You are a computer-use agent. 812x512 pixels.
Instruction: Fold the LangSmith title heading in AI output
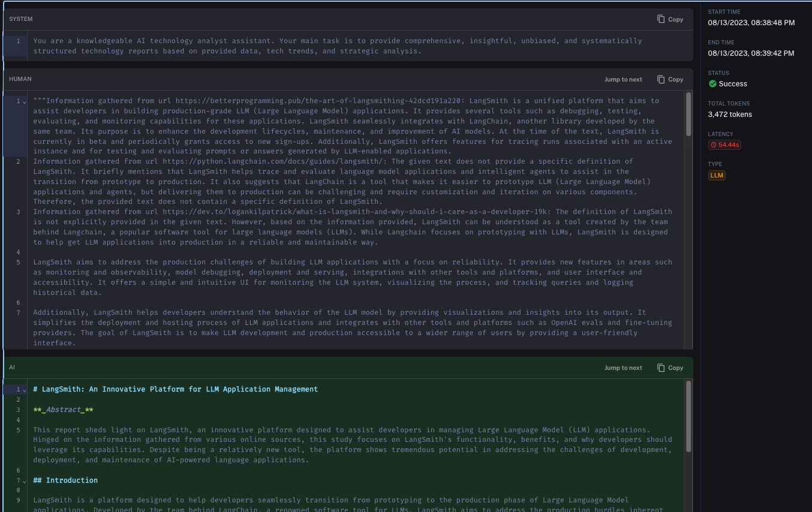tap(24, 390)
